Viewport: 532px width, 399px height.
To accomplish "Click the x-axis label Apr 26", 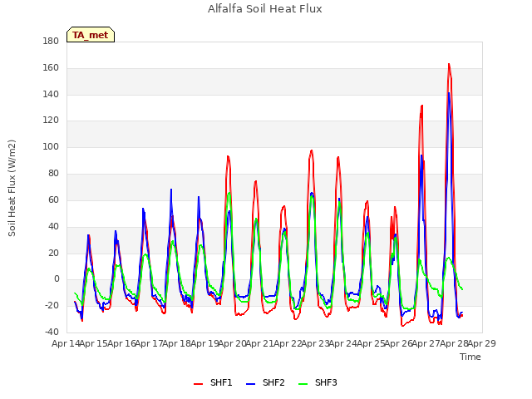I will (399, 343).
